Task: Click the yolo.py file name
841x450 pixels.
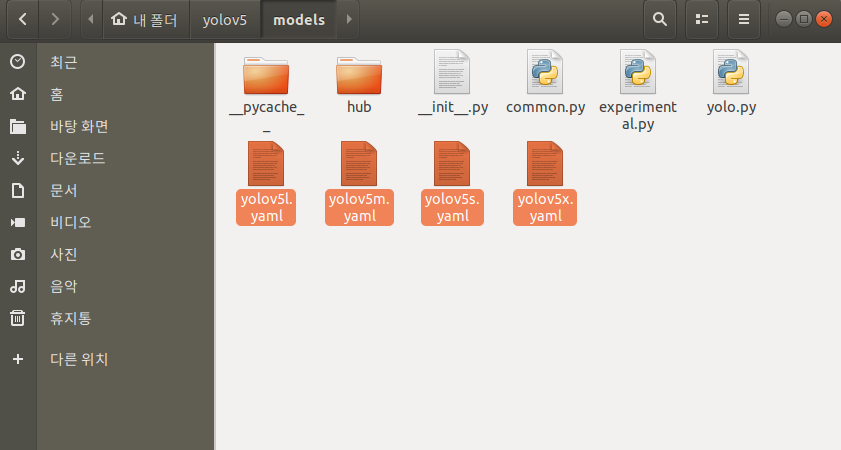Action: [x=731, y=107]
